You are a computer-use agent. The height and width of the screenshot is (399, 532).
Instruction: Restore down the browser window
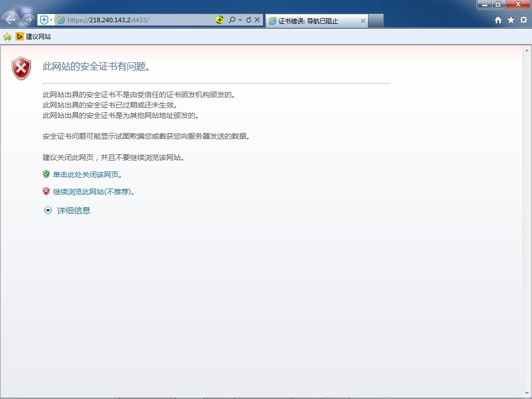[x=498, y=4]
